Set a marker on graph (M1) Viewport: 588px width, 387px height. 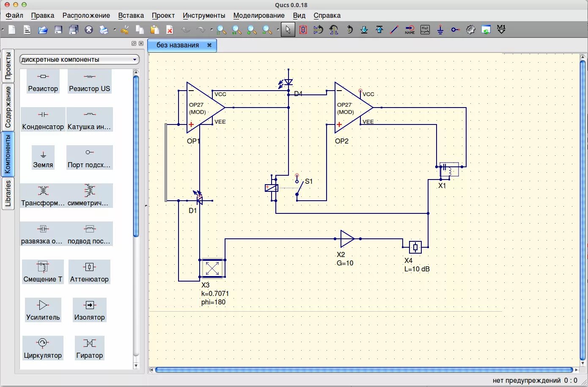point(501,30)
